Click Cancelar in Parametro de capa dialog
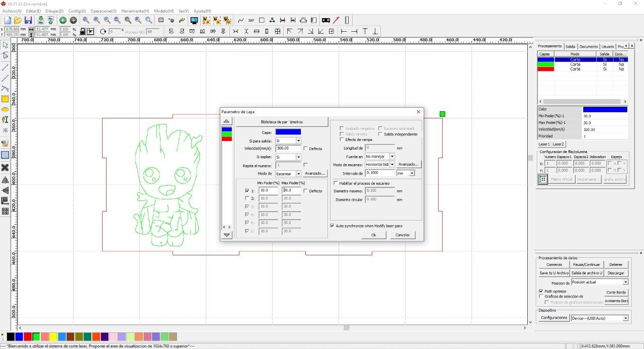The image size is (644, 349). point(403,235)
